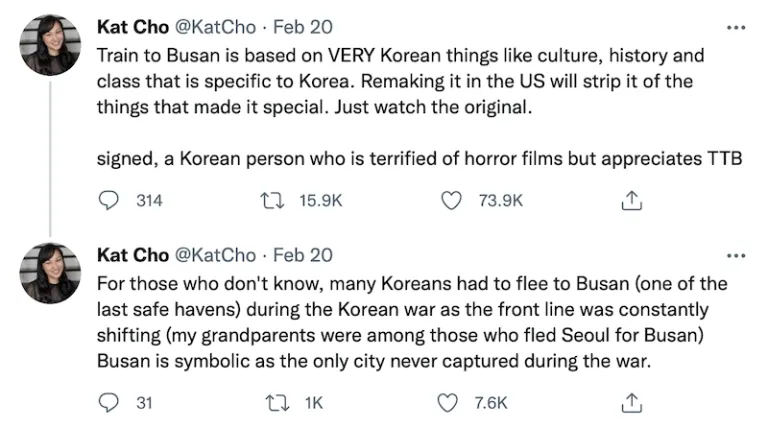Like the tweet with 73.9K likes
The image size is (768, 428).
[x=452, y=201]
